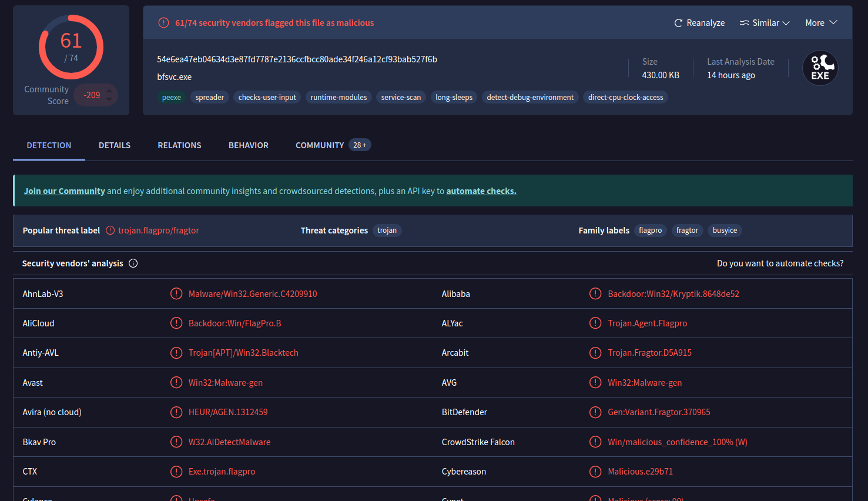Click the alert icon for Avira detection
The width and height of the screenshot is (868, 501).
(x=176, y=412)
